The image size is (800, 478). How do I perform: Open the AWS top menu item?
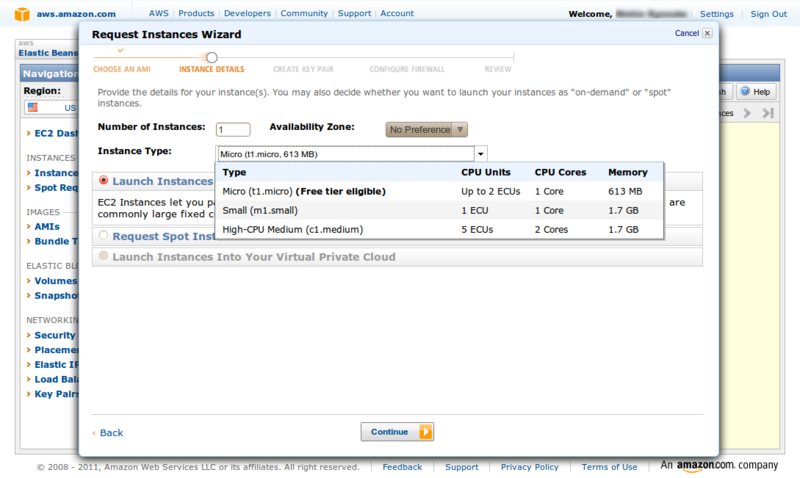(159, 13)
